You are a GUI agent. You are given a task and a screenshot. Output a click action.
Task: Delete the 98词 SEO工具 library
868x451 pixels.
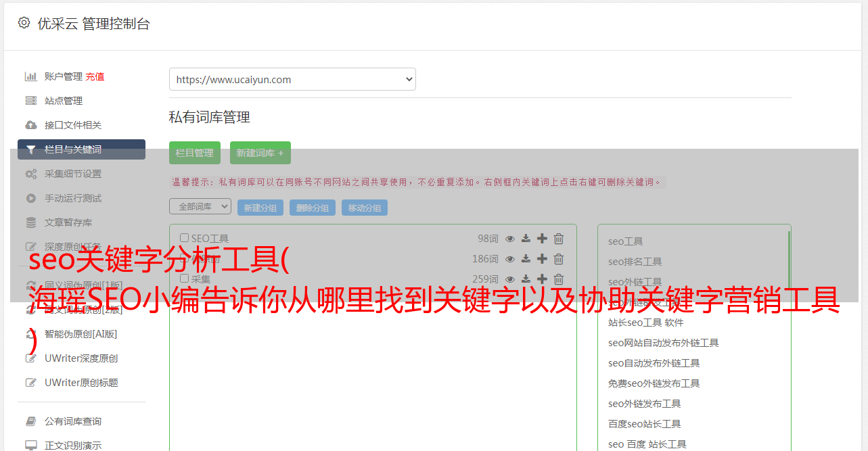point(559,239)
